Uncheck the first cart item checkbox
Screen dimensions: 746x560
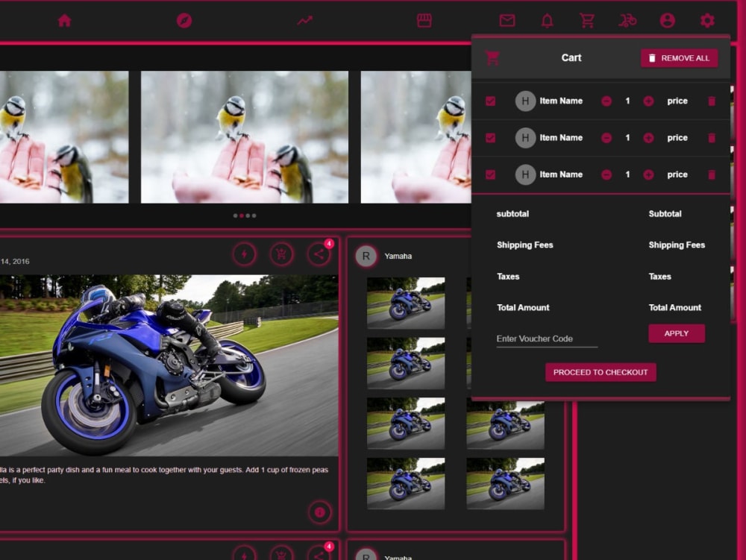point(491,101)
